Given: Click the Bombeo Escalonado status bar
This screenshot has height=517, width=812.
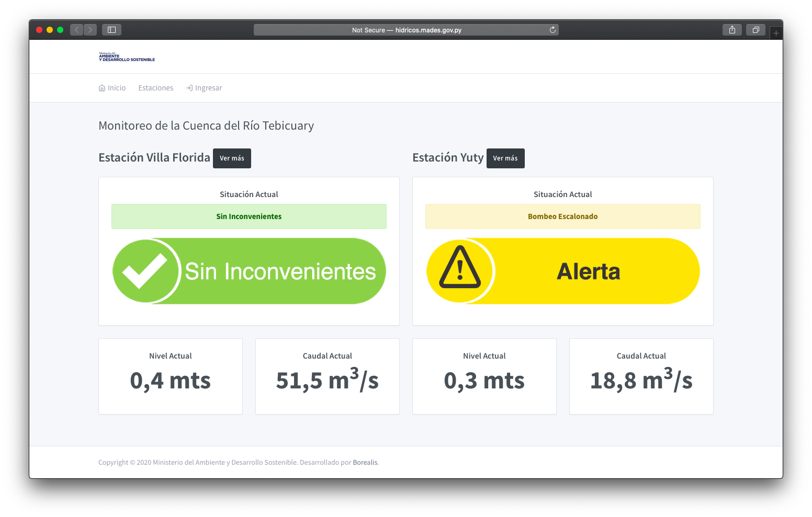Looking at the screenshot, I should 562,216.
